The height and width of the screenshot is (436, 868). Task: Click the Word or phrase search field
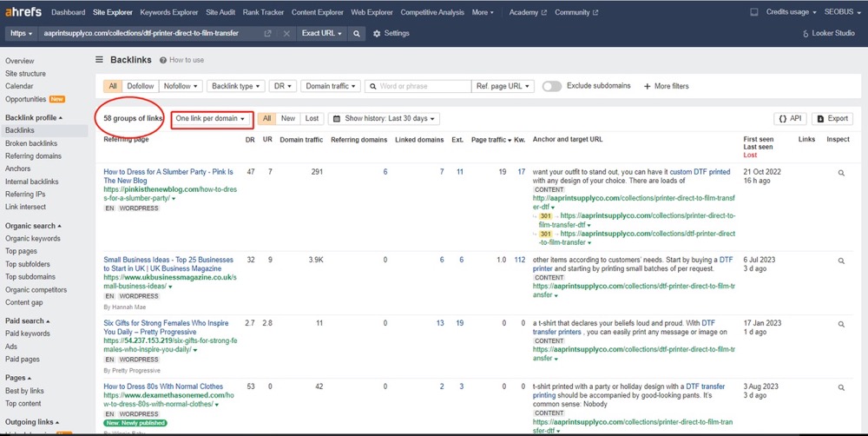(x=418, y=86)
